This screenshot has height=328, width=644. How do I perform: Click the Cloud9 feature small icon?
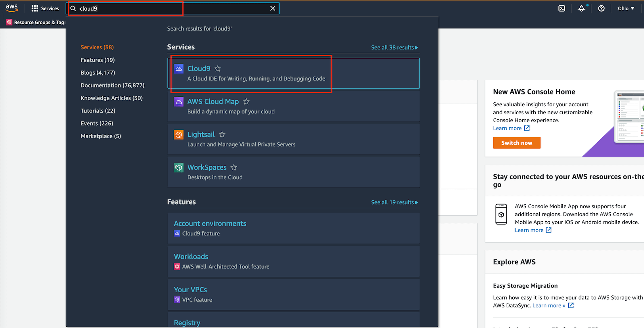177,234
